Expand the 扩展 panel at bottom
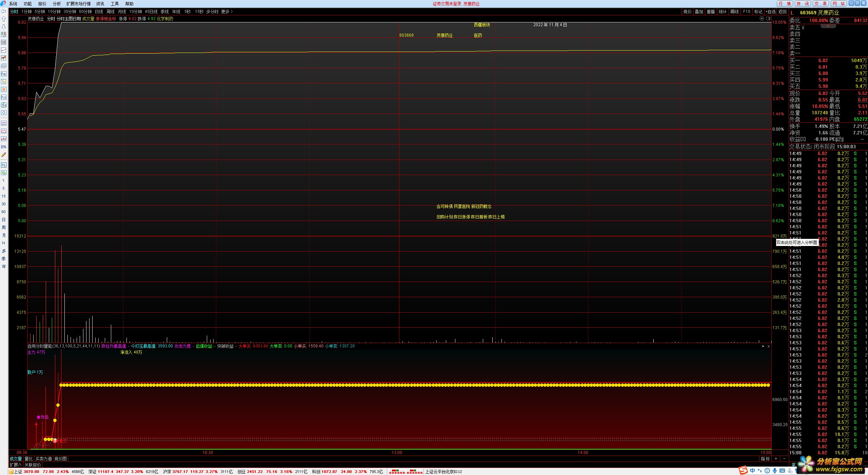The width and height of the screenshot is (868, 475). tap(16, 465)
